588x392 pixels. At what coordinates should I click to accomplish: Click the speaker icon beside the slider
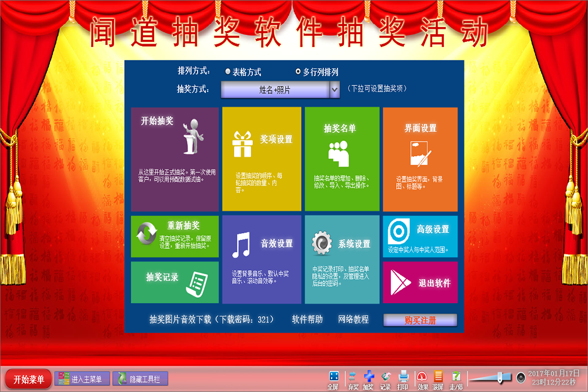(x=520, y=377)
